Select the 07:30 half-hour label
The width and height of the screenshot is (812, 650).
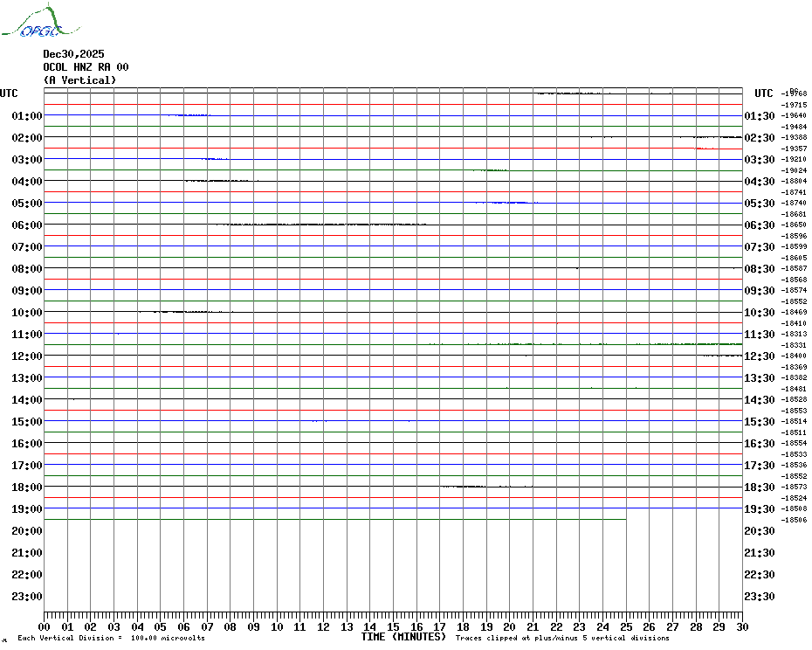(760, 246)
